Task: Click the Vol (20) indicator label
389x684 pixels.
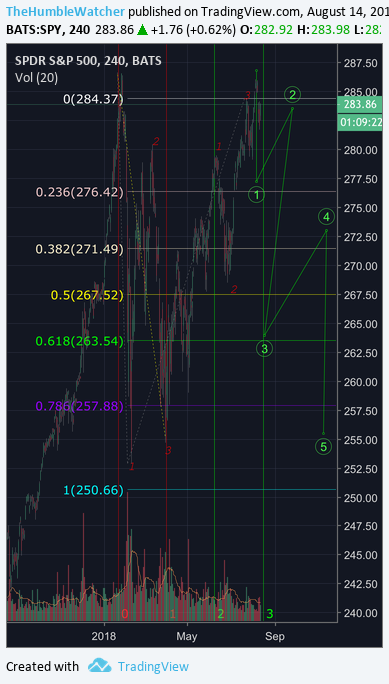Action: [x=36, y=78]
